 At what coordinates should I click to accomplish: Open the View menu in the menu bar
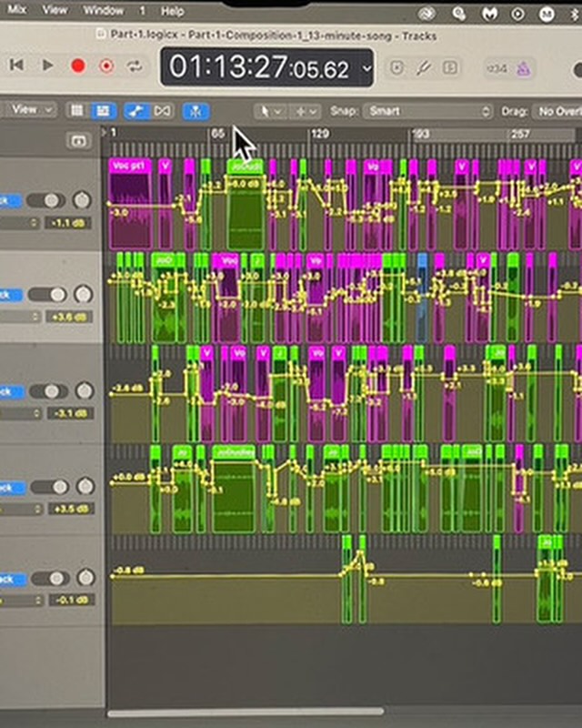point(55,10)
